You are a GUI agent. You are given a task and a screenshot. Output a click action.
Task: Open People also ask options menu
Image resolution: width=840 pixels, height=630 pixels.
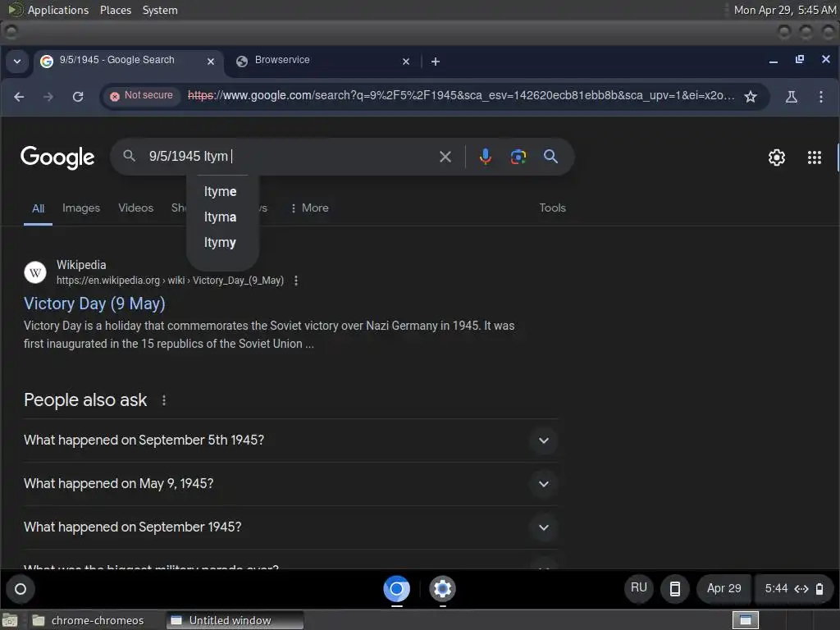coord(164,400)
